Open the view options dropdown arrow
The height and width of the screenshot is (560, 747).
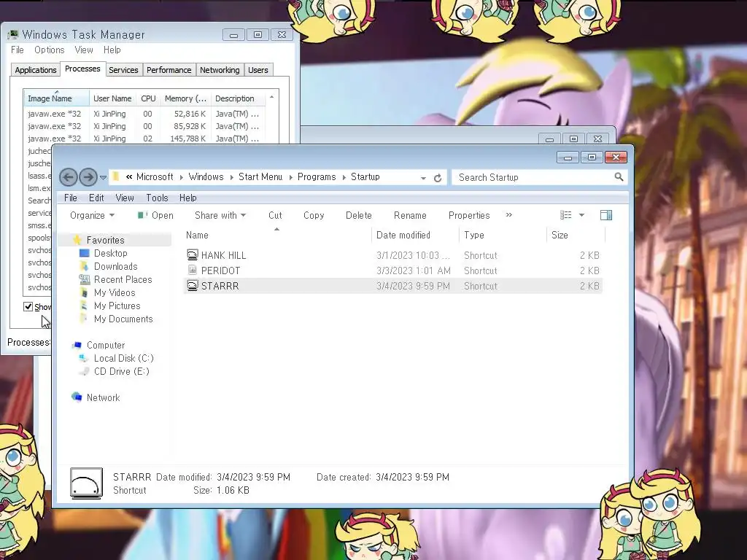click(x=581, y=215)
